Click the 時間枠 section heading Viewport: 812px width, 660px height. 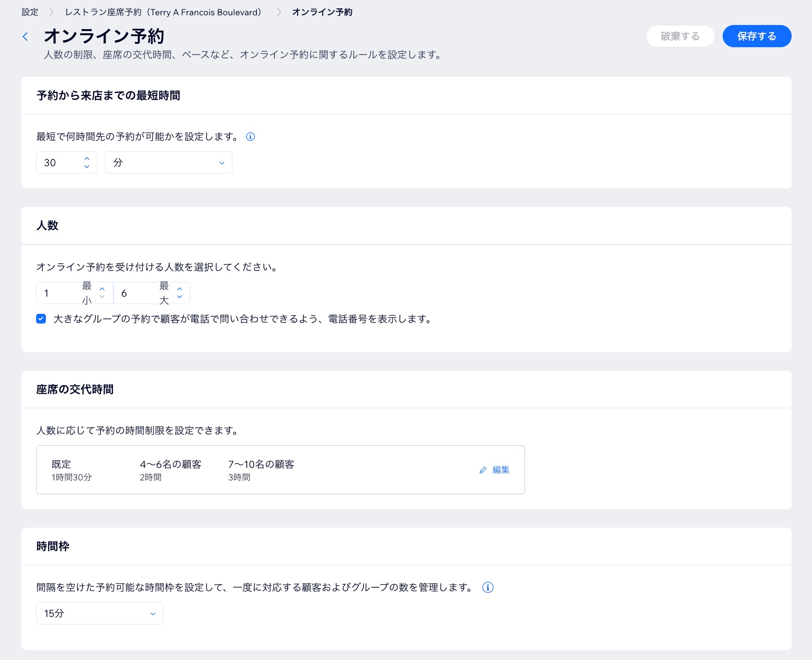pos(53,546)
